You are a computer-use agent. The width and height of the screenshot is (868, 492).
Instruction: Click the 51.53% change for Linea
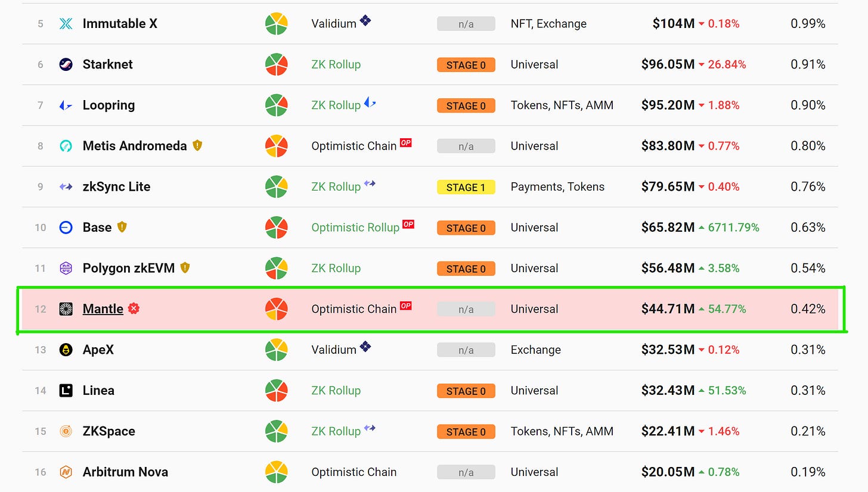pos(727,391)
